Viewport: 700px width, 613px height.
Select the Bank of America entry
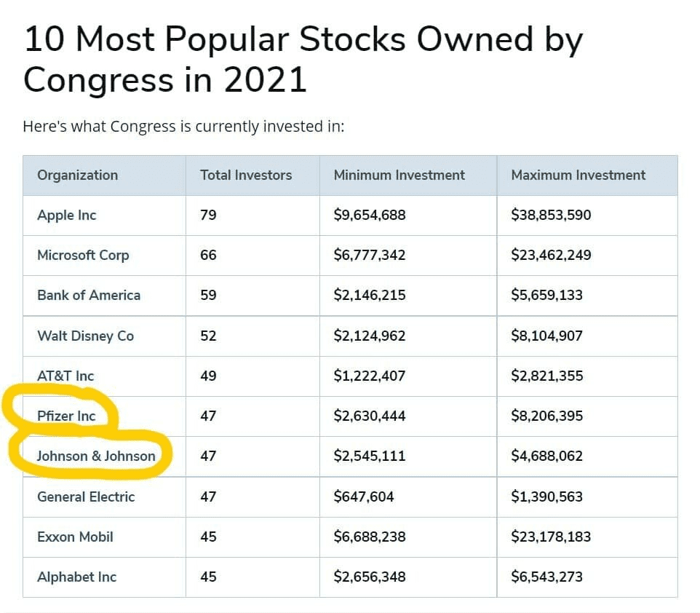coord(89,296)
